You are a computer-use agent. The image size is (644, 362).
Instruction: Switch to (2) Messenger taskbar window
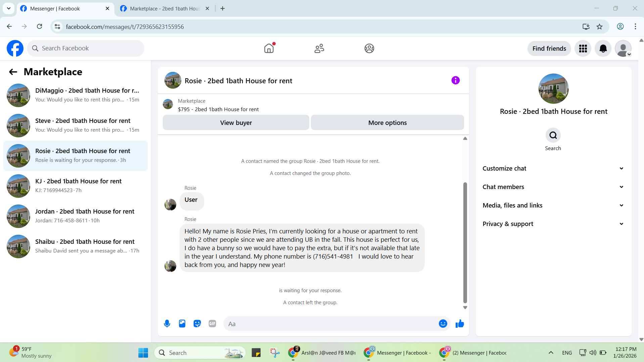click(473, 353)
